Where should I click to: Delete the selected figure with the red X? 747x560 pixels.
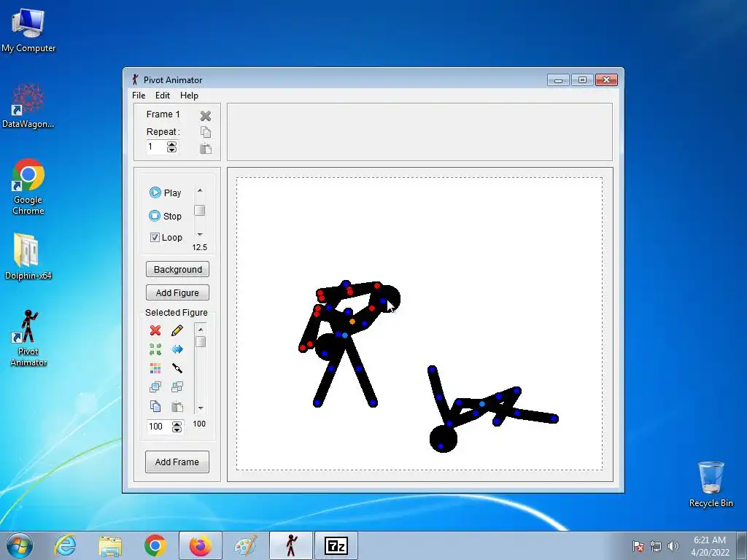pos(155,330)
